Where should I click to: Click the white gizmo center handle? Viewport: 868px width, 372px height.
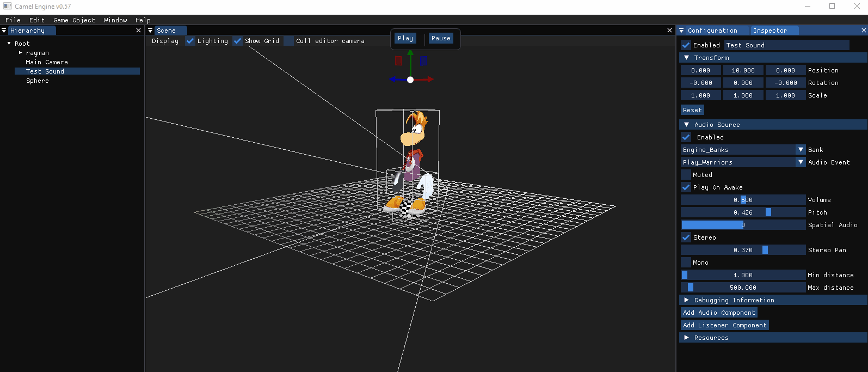(410, 80)
